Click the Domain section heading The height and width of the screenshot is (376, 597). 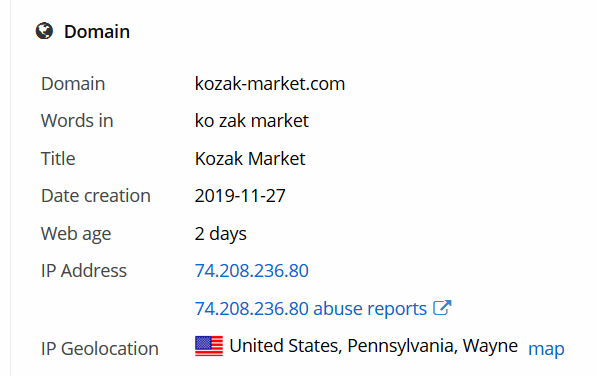coord(97,31)
